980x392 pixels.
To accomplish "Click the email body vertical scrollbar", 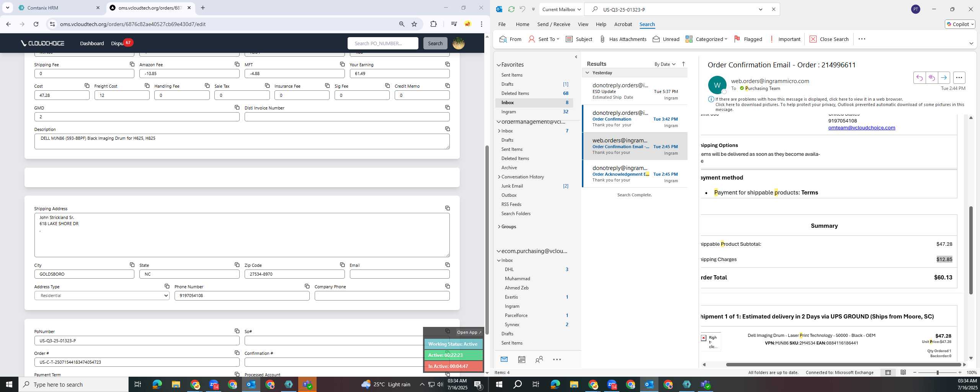I will pos(971,250).
